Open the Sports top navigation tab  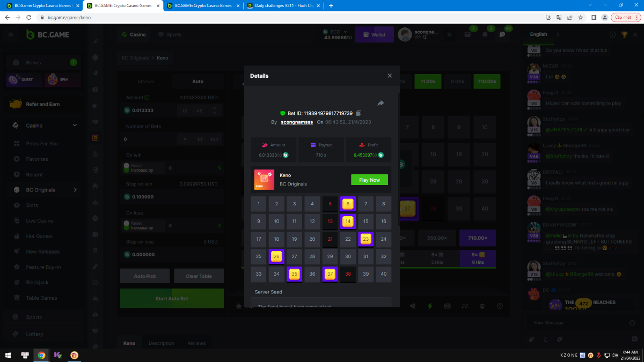(x=170, y=35)
